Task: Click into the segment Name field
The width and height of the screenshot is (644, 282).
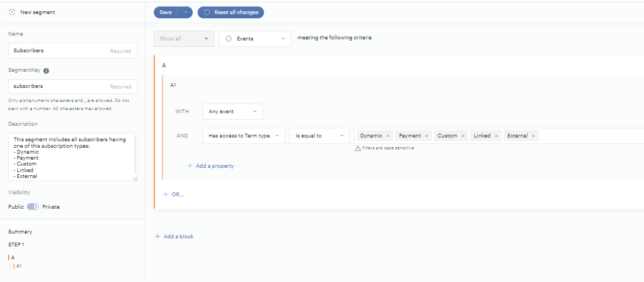Action: coord(59,51)
